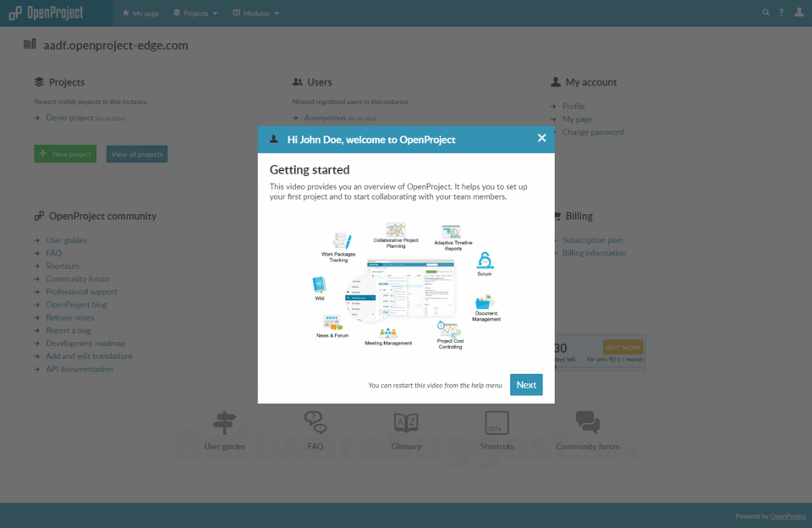Click the green New project button
812x528 pixels.
[65, 153]
